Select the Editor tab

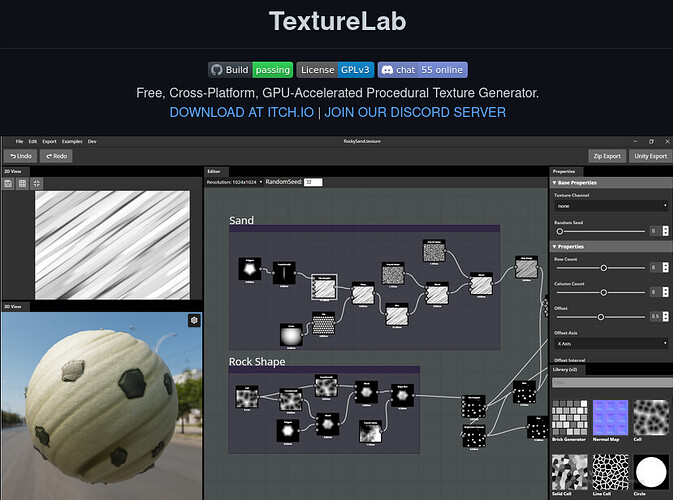point(214,171)
